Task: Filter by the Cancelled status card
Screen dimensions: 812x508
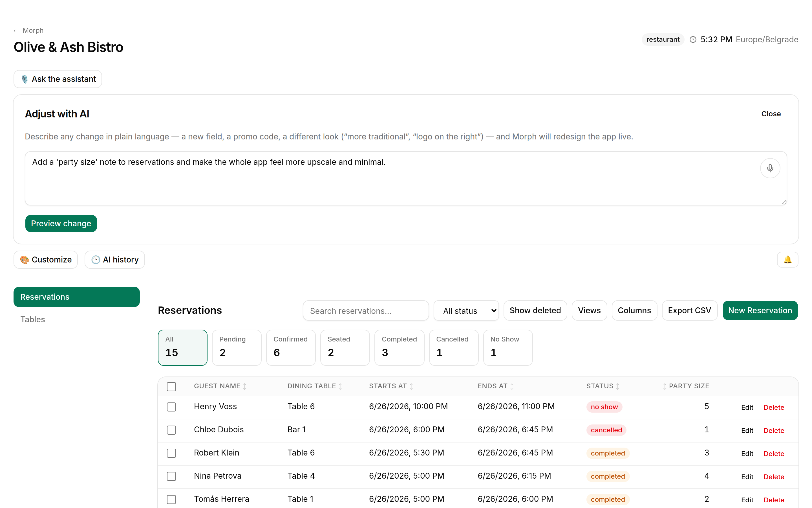Action: (454, 348)
